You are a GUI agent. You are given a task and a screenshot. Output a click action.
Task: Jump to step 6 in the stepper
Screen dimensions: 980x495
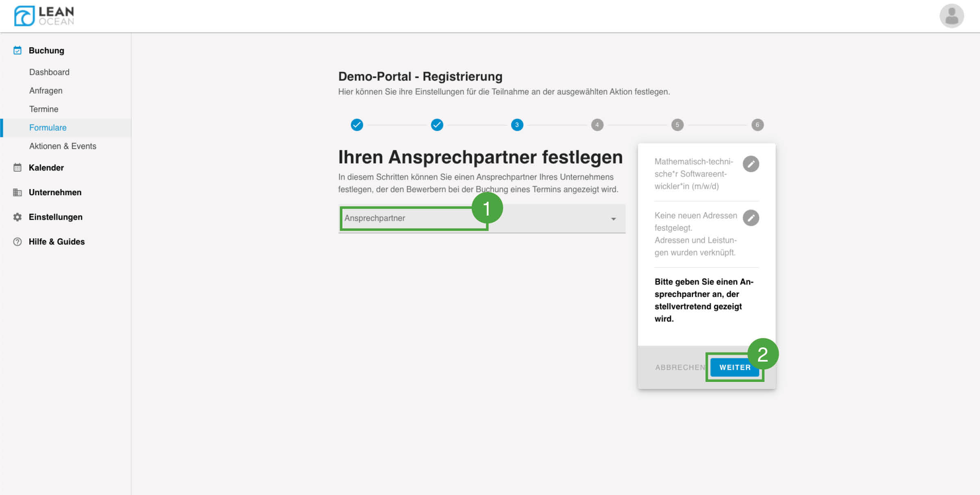[x=757, y=125]
